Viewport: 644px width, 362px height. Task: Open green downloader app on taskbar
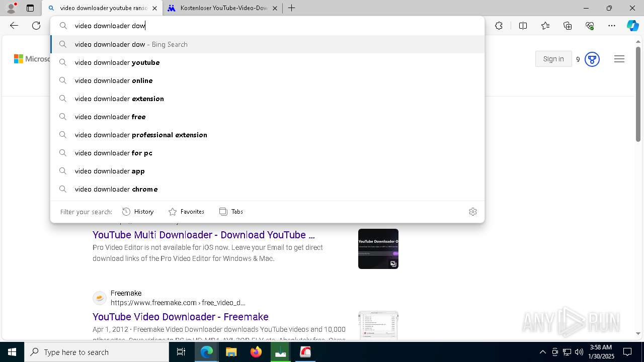point(281,352)
